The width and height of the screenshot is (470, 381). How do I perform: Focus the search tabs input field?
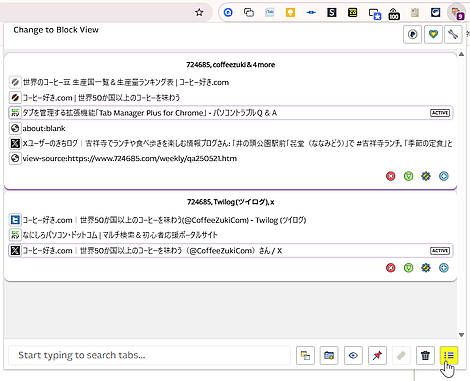(x=149, y=355)
